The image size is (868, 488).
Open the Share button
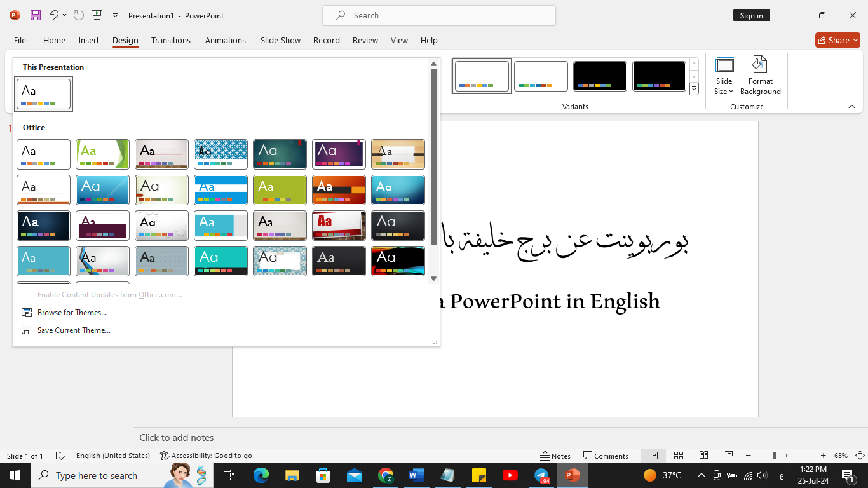click(837, 40)
